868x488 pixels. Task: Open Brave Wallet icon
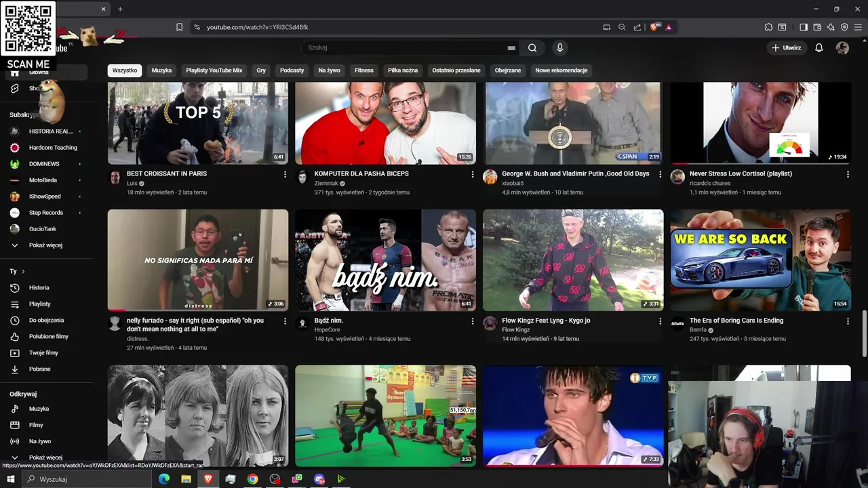click(817, 27)
